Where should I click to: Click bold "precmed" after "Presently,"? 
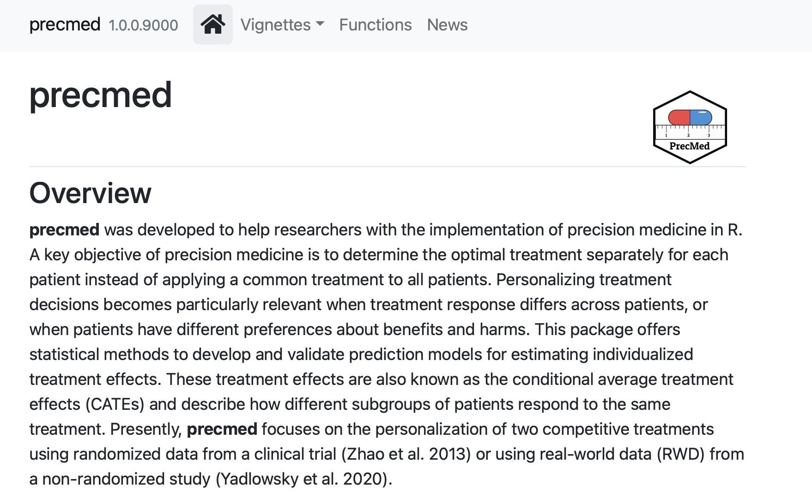(x=222, y=429)
